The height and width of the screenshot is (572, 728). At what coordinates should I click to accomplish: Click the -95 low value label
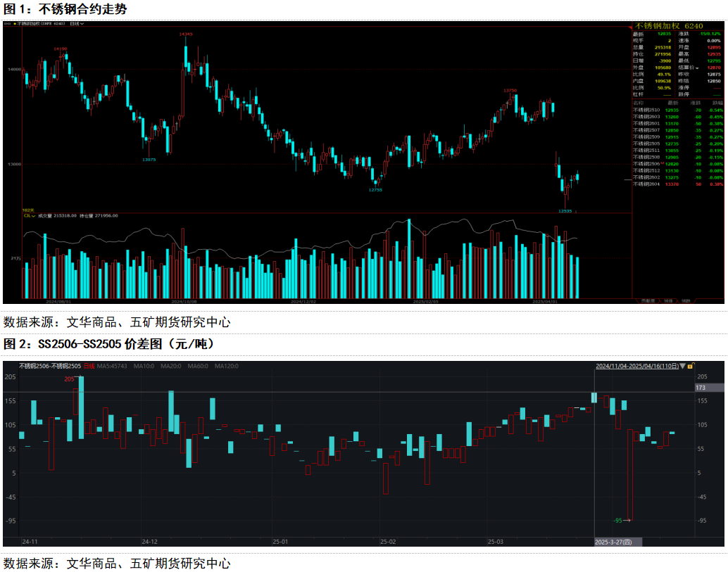click(617, 521)
